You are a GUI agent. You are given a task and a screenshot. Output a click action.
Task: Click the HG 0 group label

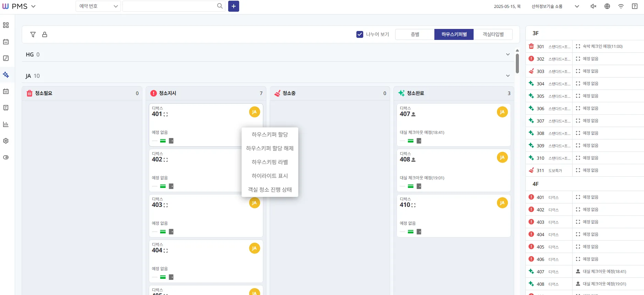point(33,54)
